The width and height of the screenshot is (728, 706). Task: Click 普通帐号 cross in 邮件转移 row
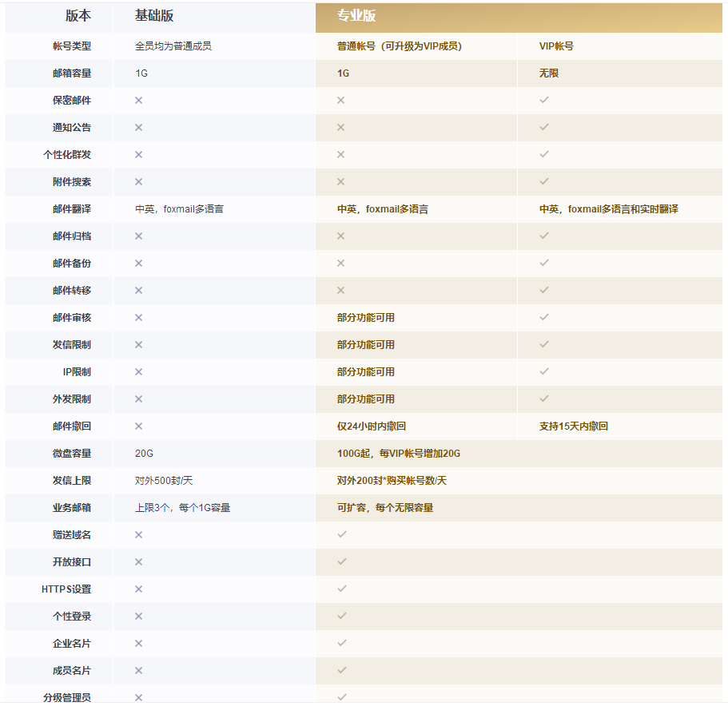(340, 290)
